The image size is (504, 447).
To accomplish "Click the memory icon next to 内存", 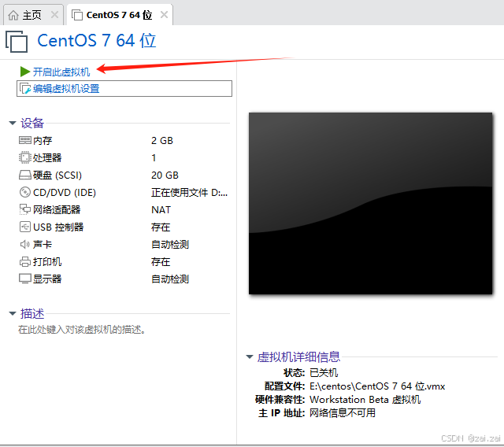I will coord(25,140).
